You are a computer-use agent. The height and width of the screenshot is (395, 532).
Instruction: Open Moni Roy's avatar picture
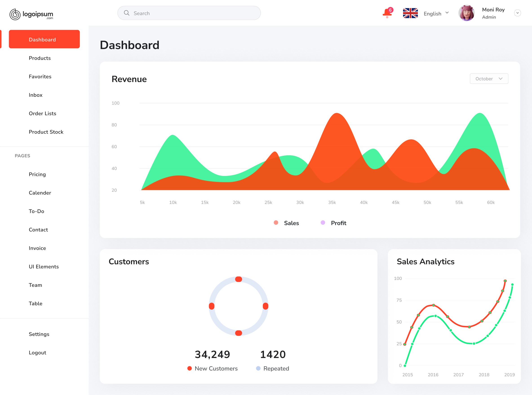pyautogui.click(x=466, y=13)
